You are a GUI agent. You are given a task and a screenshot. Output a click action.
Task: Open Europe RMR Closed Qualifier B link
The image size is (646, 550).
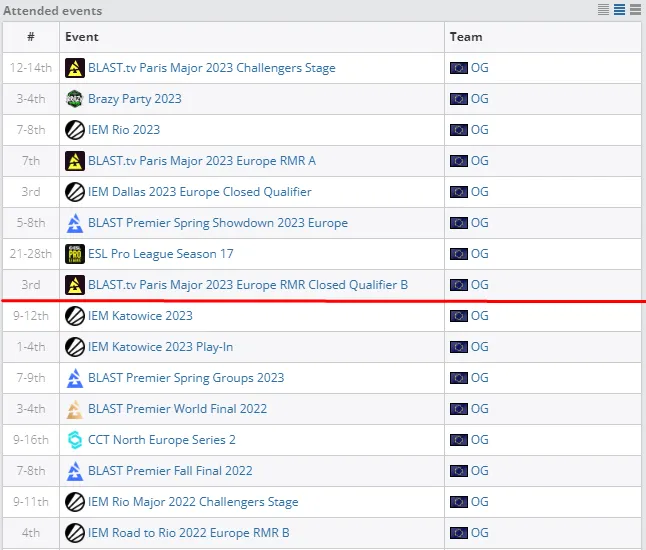point(248,285)
